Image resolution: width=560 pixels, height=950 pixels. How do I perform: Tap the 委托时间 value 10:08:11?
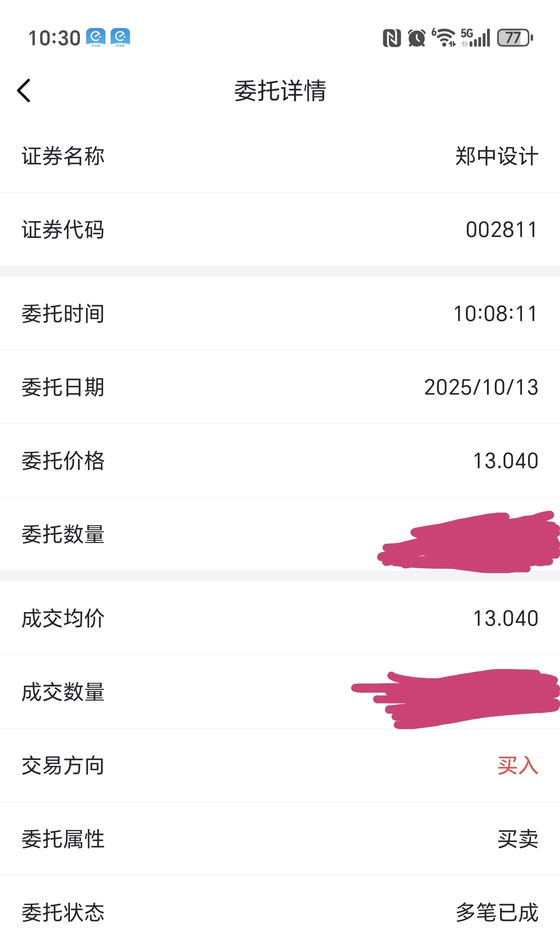click(x=495, y=314)
